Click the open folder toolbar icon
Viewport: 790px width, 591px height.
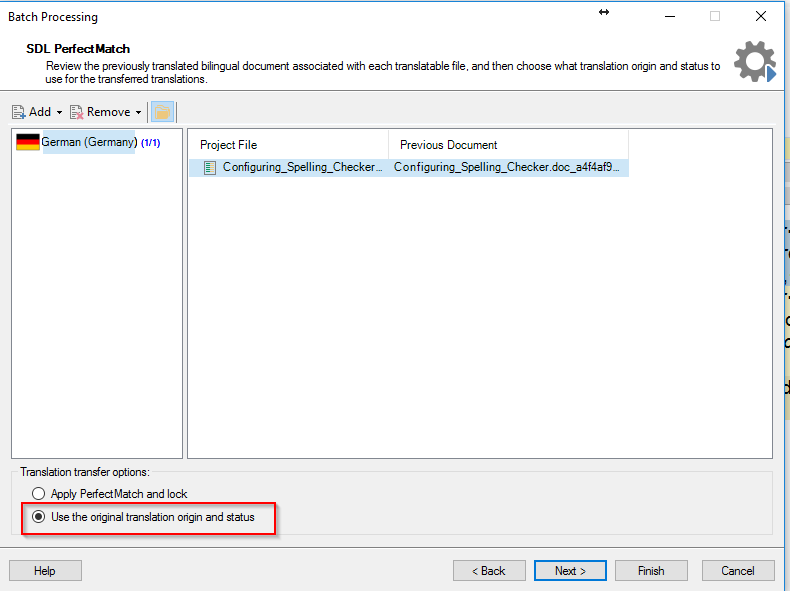[x=162, y=112]
